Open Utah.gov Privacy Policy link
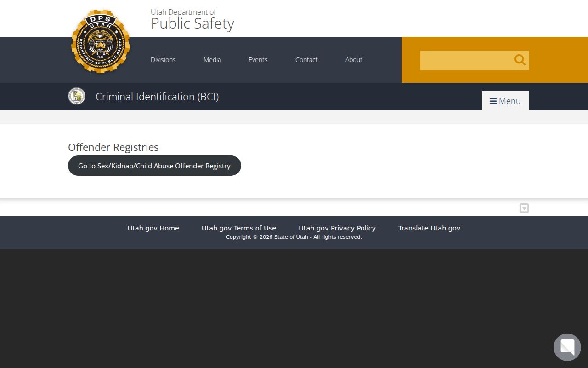This screenshot has width=588, height=368. [x=337, y=228]
